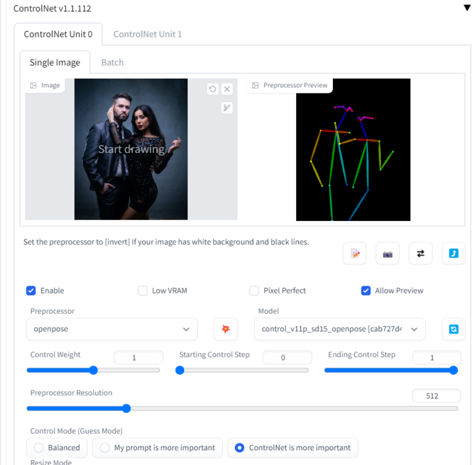Image resolution: width=476 pixels, height=465 pixels.
Task: Adjust the Ending Control Step slider
Action: coord(391,370)
